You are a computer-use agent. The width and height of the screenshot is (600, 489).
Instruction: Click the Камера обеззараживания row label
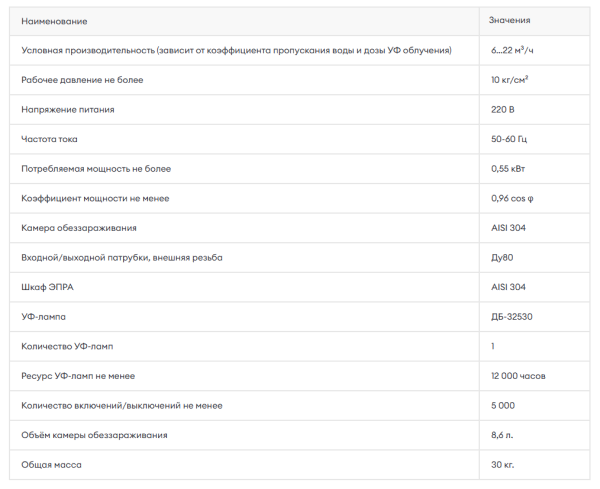coord(79,228)
